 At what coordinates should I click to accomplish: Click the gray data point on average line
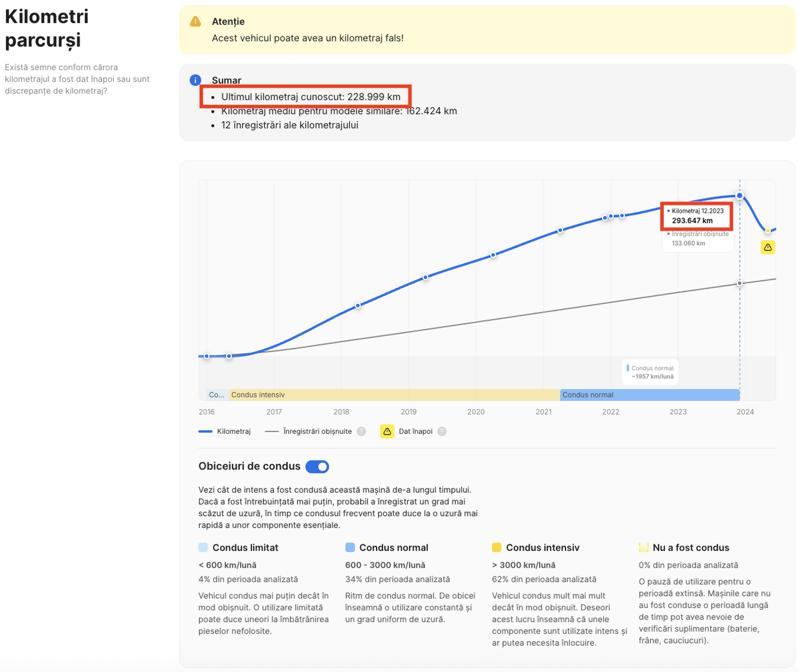(739, 283)
